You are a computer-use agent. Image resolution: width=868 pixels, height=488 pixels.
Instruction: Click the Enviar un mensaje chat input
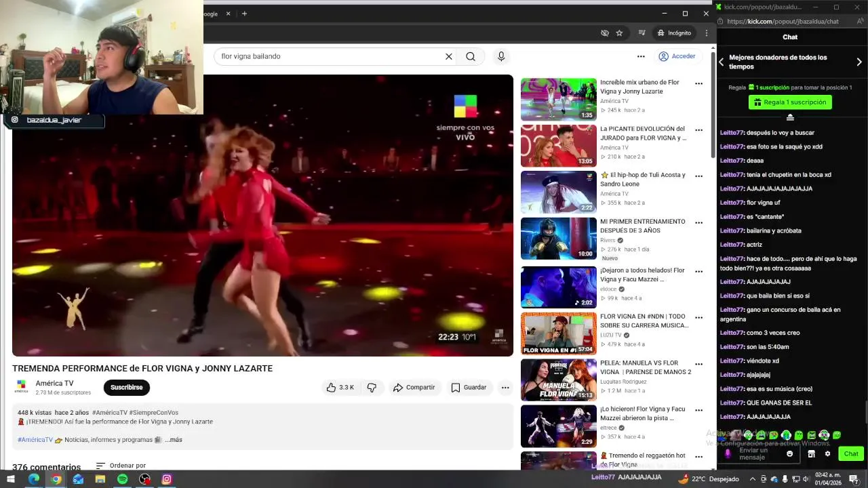click(x=759, y=453)
